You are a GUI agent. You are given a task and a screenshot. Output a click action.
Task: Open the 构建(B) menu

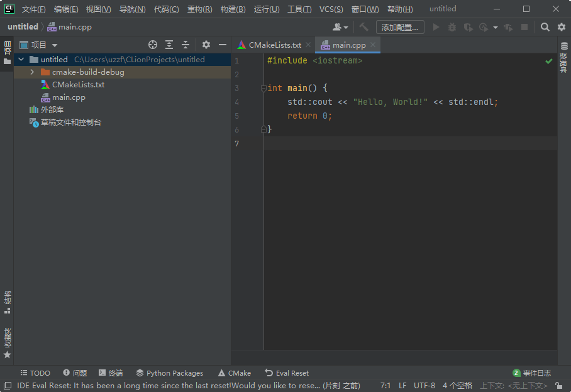(x=233, y=9)
